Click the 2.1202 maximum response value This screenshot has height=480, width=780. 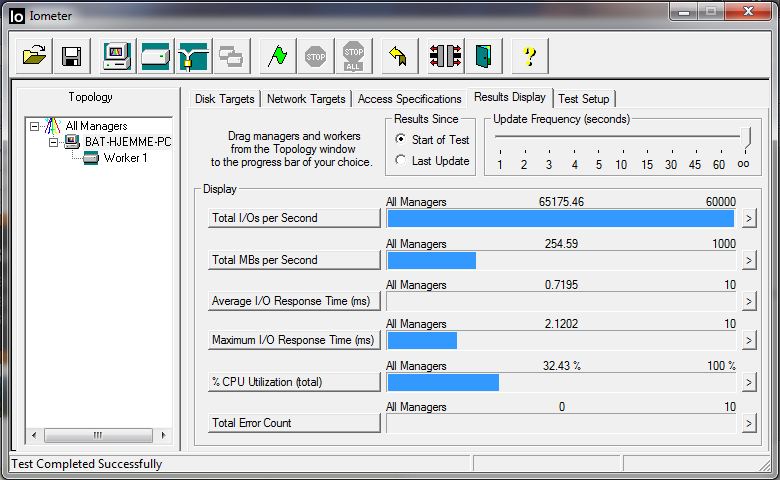[561, 324]
